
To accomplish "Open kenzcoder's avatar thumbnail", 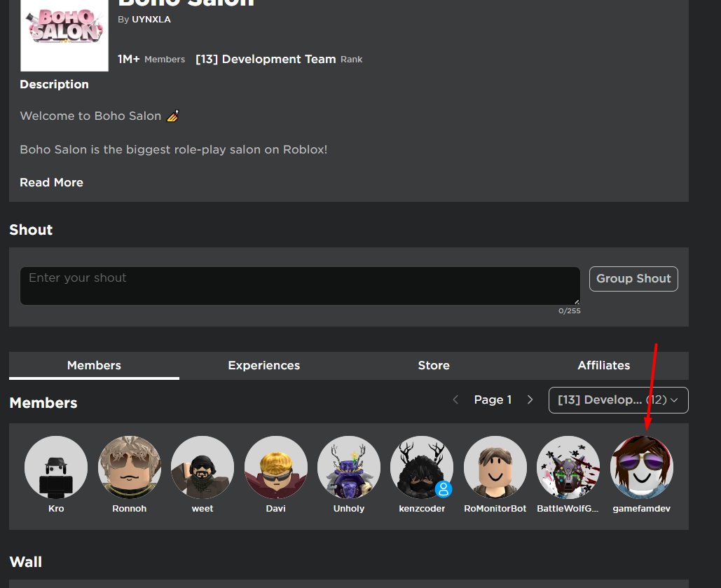I will pos(422,467).
